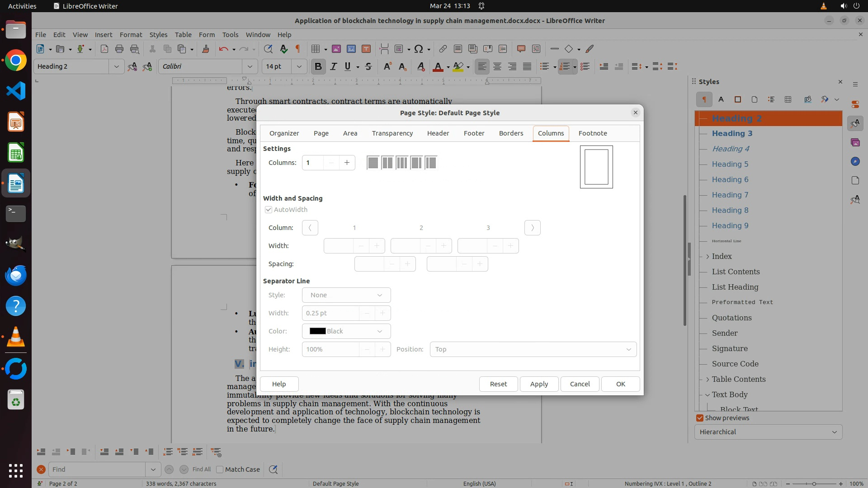This screenshot has height=488, width=868.
Task: Click the Insert Special Character omega icon
Action: tap(419, 49)
